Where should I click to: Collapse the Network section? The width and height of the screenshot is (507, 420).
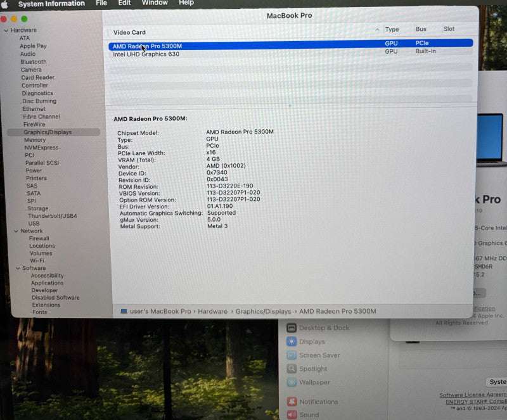pyautogui.click(x=16, y=231)
